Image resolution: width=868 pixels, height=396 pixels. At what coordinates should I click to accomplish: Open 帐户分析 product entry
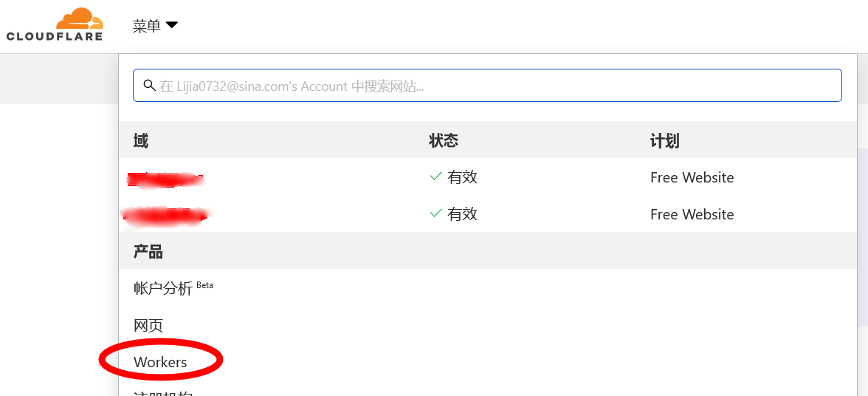(163, 288)
